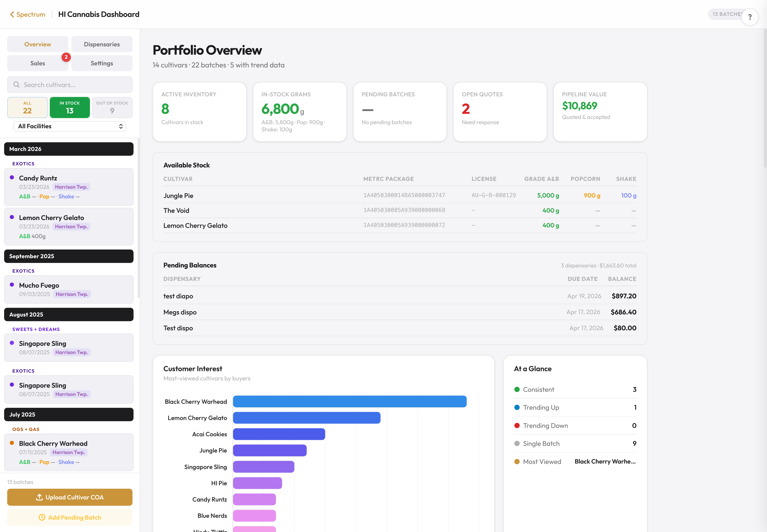Click the Add Pending Batch button
Viewport: 767px width, 532px height.
(70, 517)
